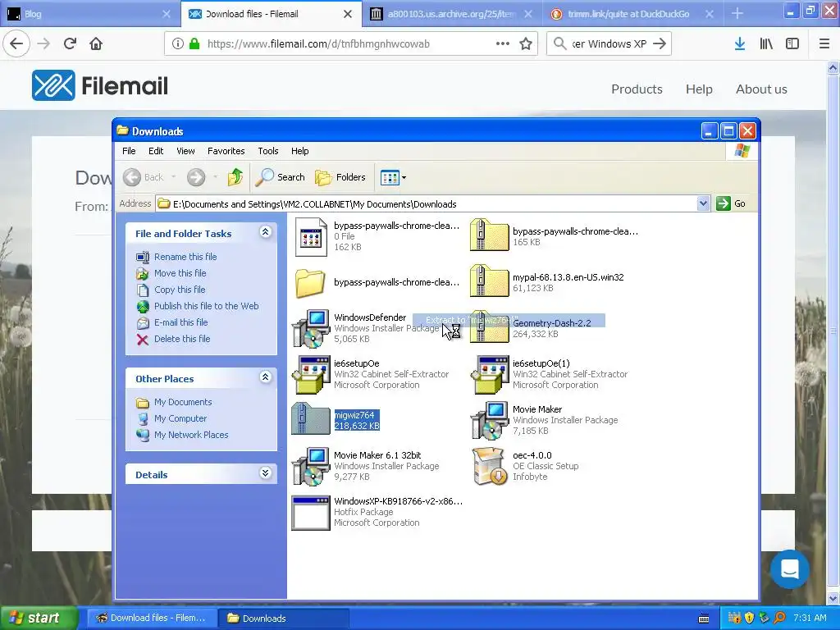Open the File menu

(129, 151)
